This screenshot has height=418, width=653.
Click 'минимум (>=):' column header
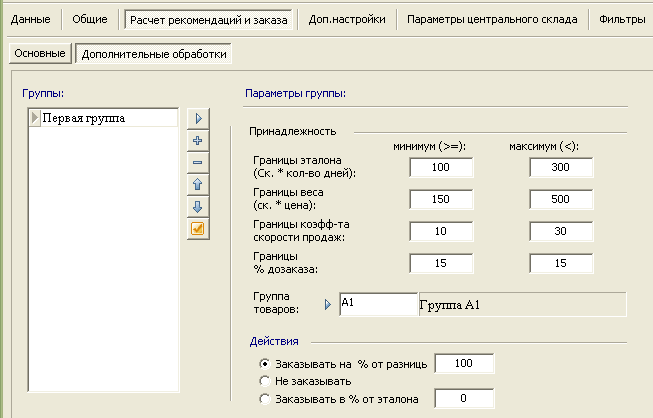(x=429, y=147)
